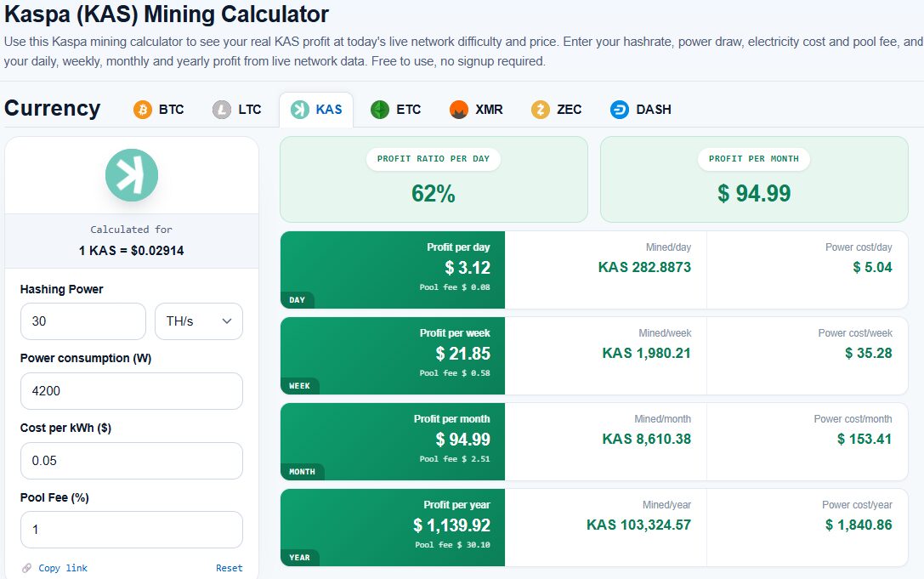Open the TH/s hashrate unit dropdown

(199, 321)
